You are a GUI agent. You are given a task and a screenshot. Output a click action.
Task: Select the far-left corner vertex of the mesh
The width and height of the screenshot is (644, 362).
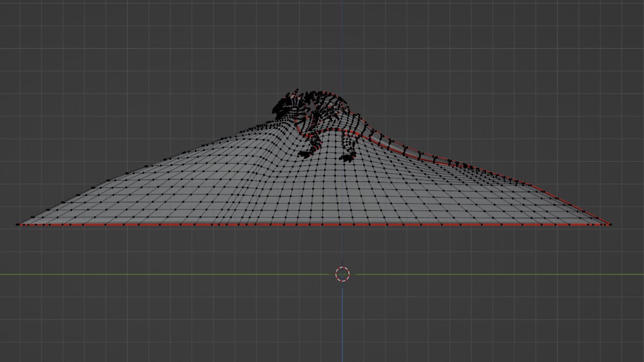17,225
